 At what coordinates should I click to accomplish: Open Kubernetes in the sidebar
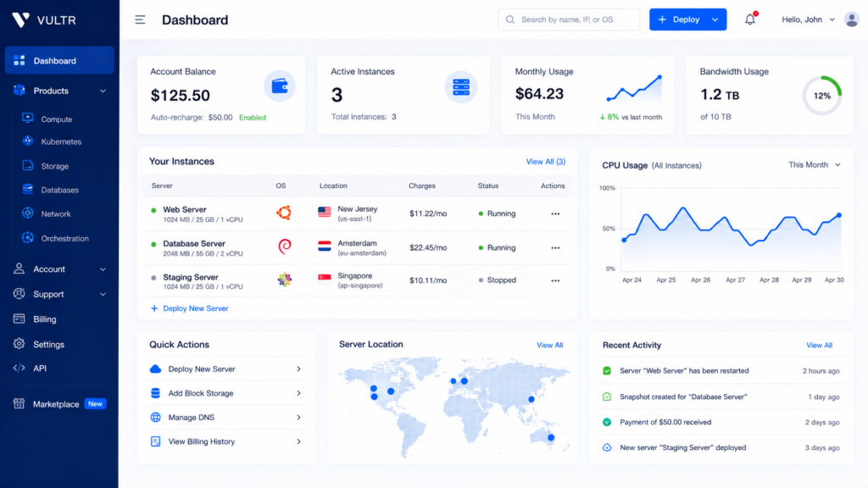61,141
